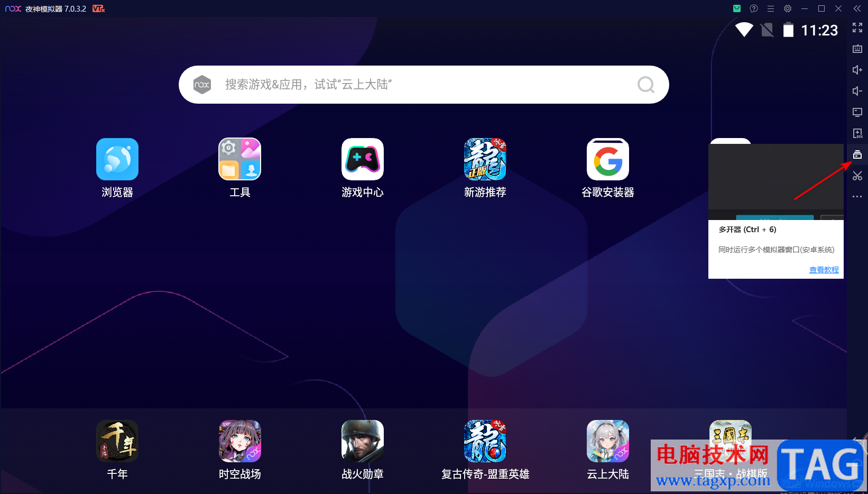Click the 11:23 clock
The image size is (868, 494).
pos(819,30)
